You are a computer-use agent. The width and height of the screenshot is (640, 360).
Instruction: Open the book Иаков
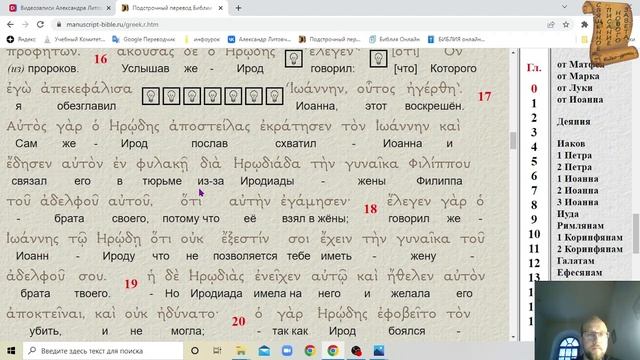click(x=571, y=144)
